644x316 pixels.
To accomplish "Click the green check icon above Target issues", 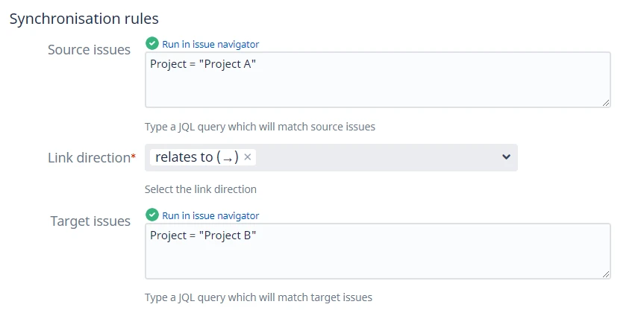I will pos(152,215).
